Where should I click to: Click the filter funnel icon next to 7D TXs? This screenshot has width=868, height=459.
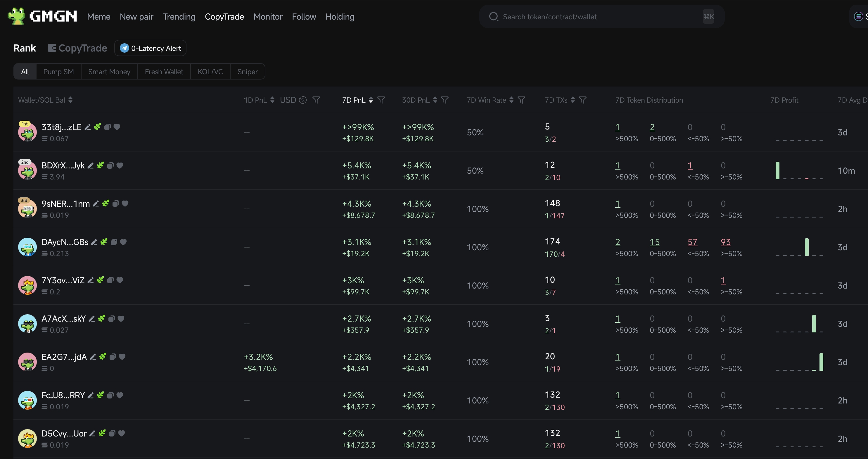click(x=582, y=100)
